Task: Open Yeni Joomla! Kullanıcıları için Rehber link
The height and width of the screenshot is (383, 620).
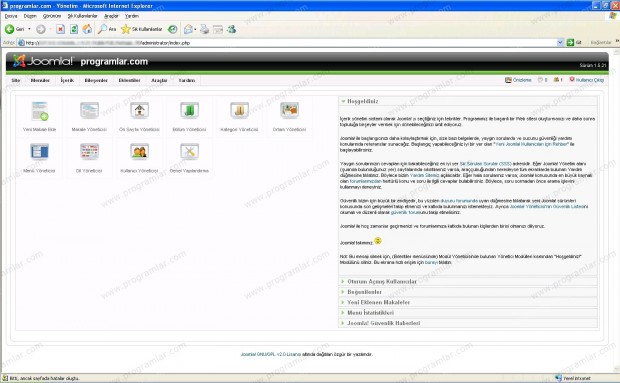Action: click(x=532, y=144)
